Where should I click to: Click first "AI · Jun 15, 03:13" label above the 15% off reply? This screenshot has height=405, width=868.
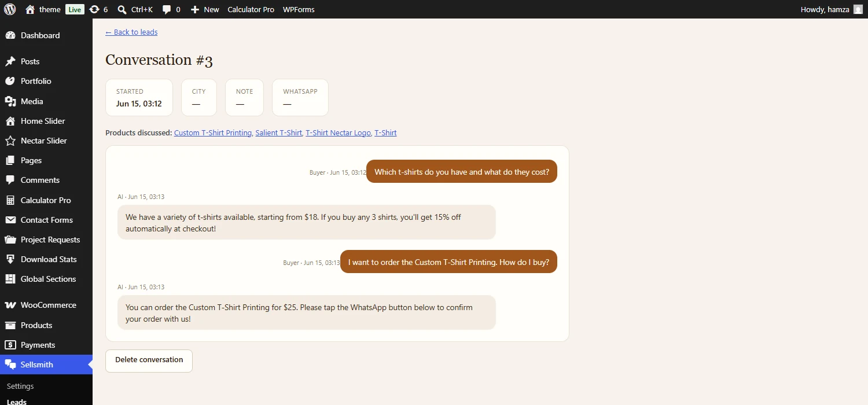pyautogui.click(x=141, y=197)
